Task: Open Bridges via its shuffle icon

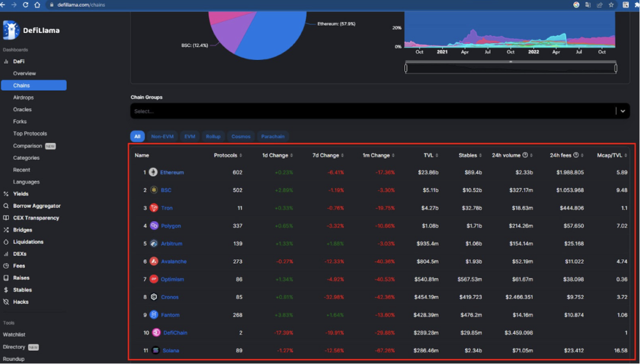Action: click(x=6, y=230)
